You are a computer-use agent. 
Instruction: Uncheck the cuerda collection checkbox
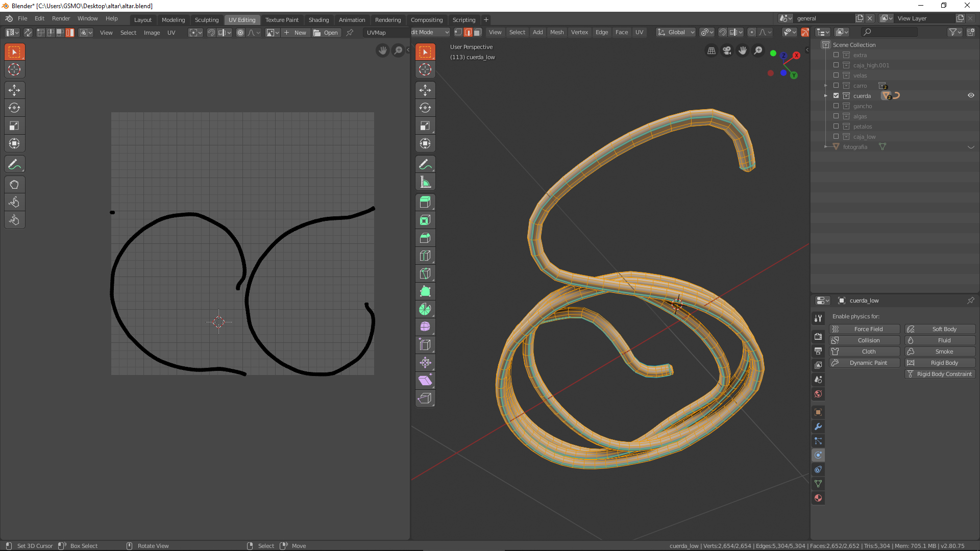tap(836, 96)
